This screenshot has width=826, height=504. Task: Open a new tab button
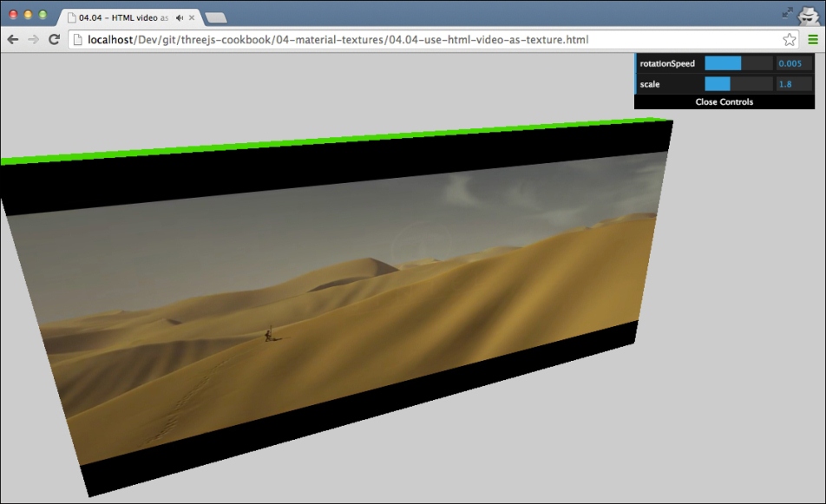(215, 18)
